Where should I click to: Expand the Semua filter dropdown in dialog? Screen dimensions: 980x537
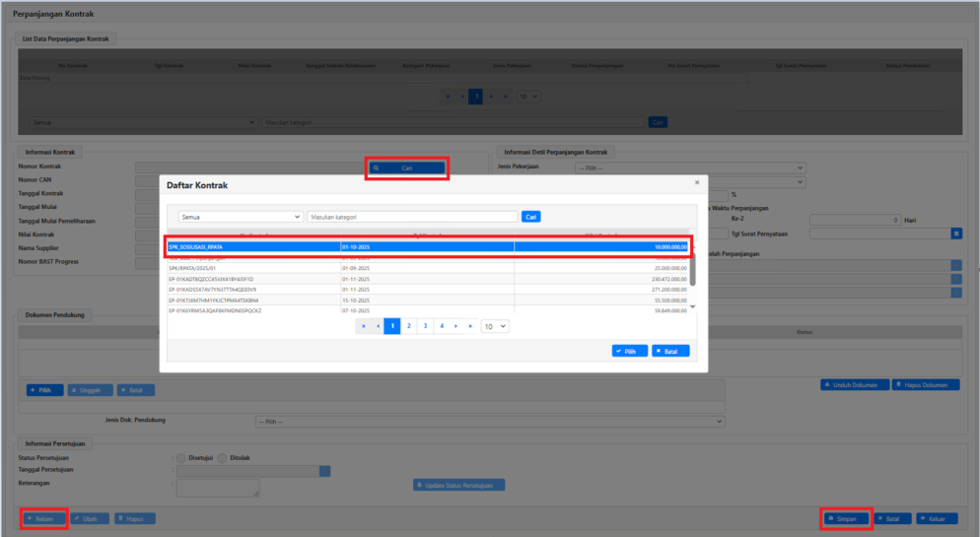click(240, 217)
